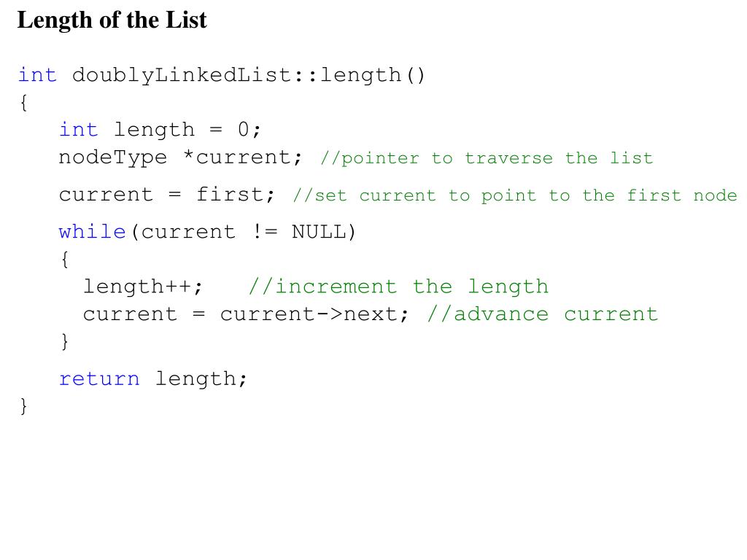747x560 pixels.
Task: Click the 'nodeType *current;' declaration
Action: tap(180, 157)
